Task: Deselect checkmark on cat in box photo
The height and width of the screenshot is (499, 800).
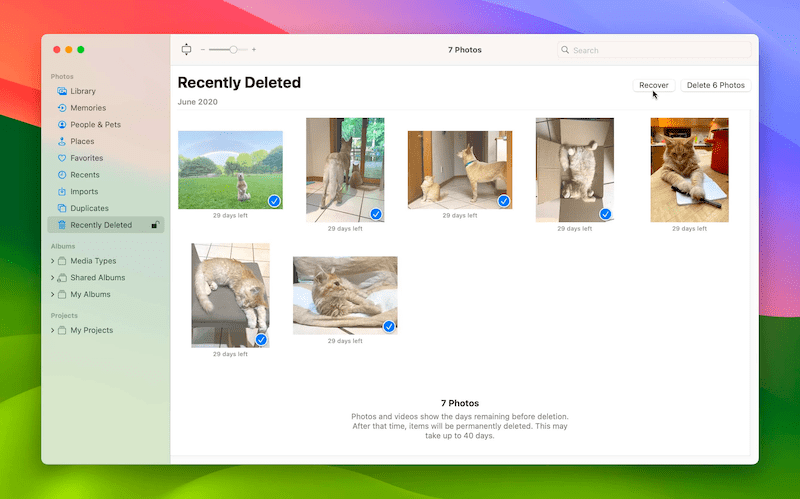Action: coord(606,214)
